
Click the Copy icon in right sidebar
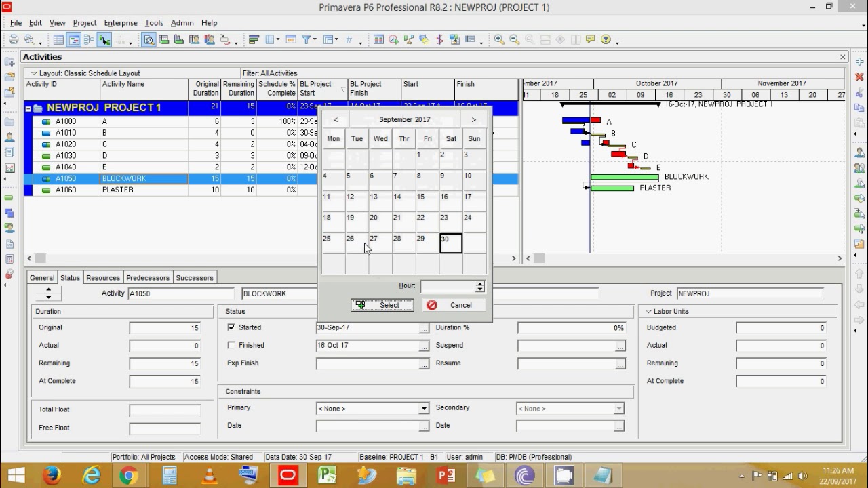tap(859, 108)
